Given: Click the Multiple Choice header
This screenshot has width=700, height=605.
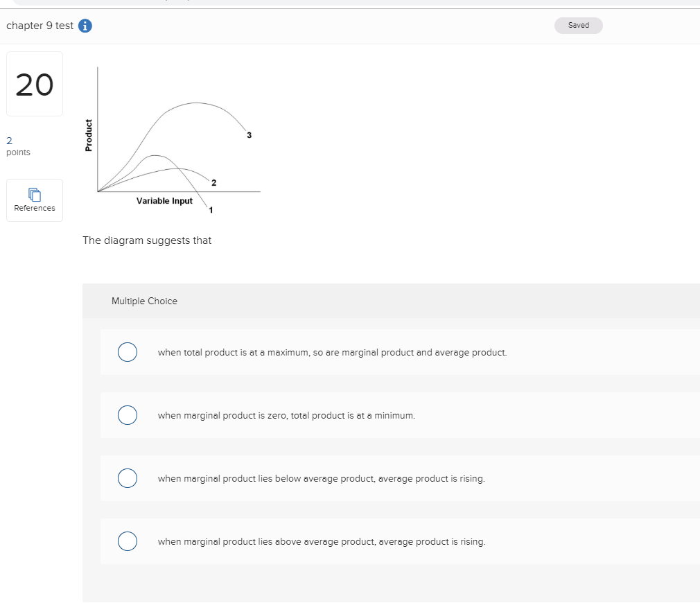Looking at the screenshot, I should point(144,301).
